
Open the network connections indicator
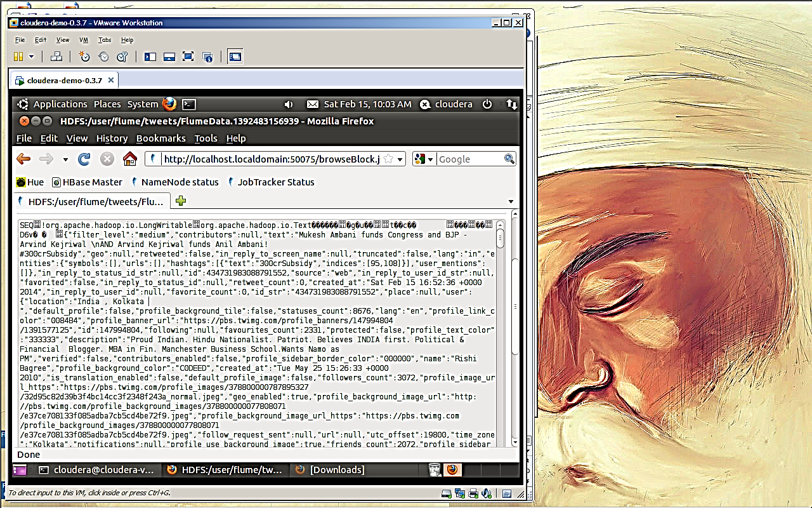coord(511,104)
